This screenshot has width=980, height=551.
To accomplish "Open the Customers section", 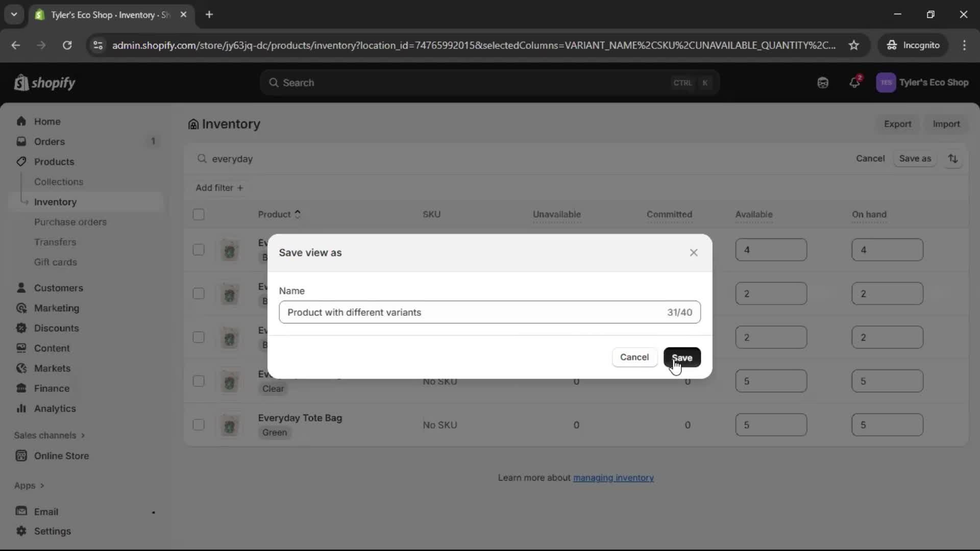I will pos(58,288).
